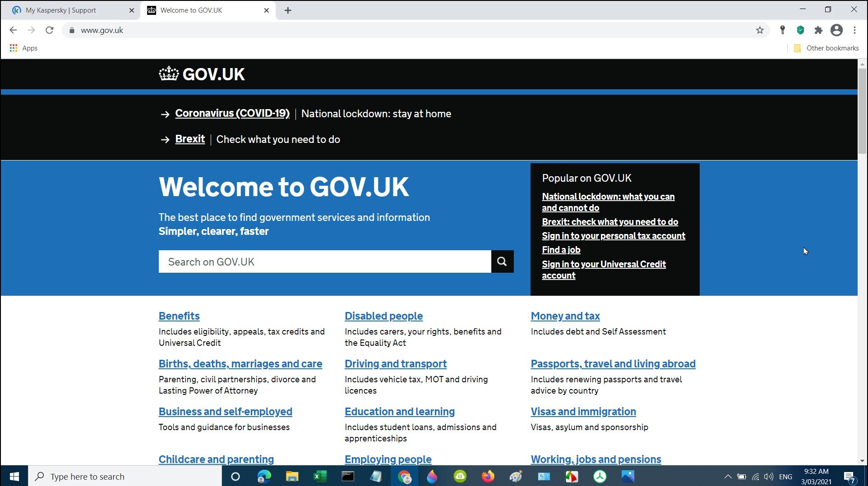Follow the Find a job link
This screenshot has width=868, height=486.
[x=561, y=250]
